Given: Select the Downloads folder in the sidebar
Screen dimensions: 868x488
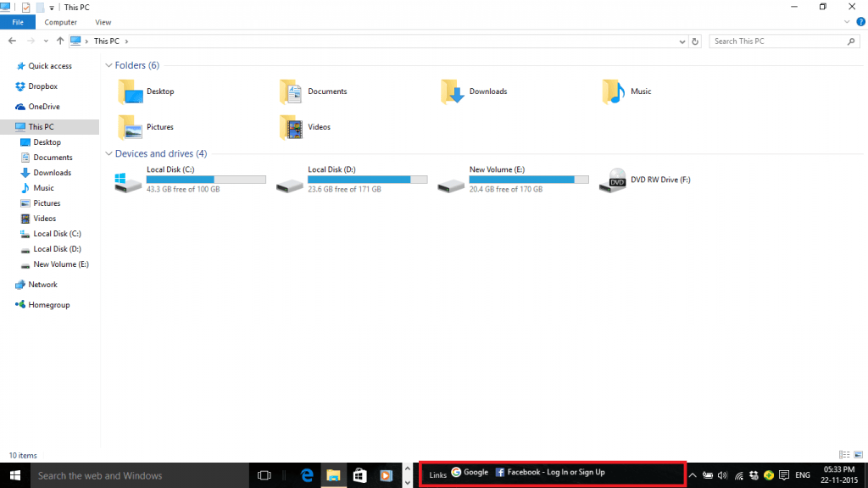Looking at the screenshot, I should click(52, 172).
